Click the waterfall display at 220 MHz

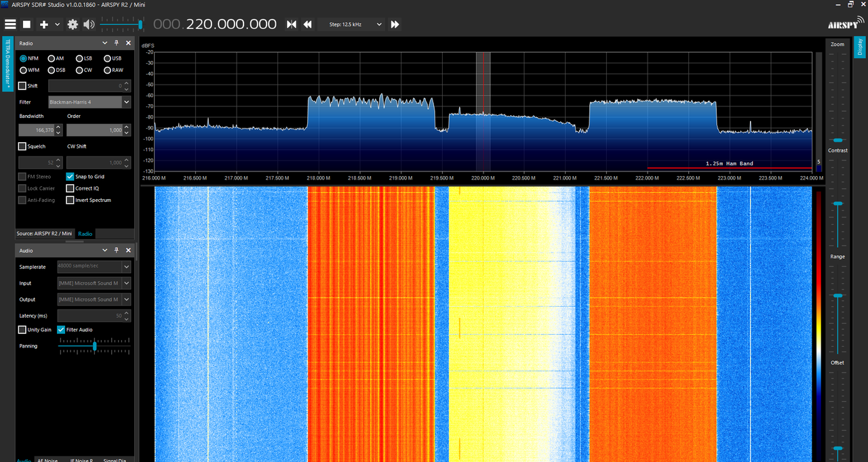tap(483, 324)
